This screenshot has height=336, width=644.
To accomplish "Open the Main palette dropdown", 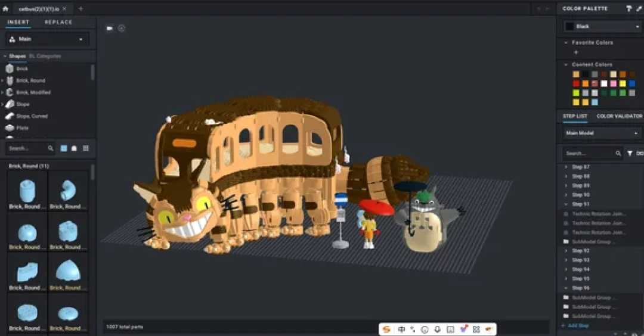I will [47, 39].
